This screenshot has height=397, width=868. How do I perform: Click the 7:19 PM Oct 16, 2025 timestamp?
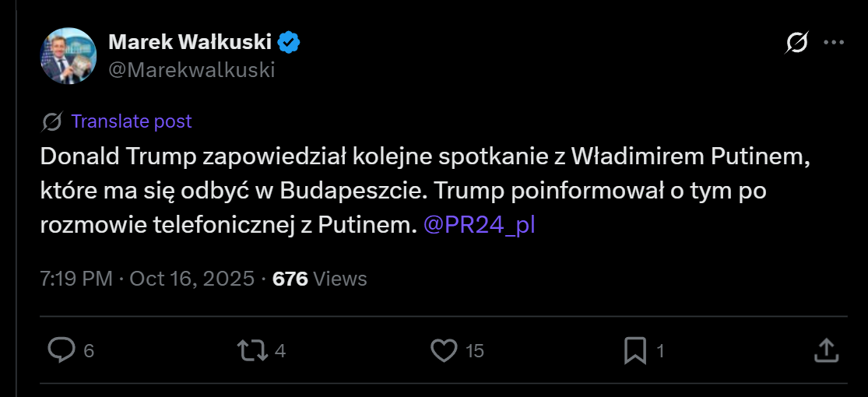(147, 279)
